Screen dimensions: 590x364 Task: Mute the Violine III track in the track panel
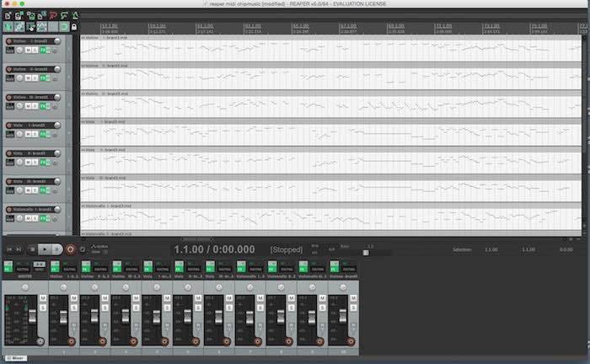pyautogui.click(x=28, y=106)
